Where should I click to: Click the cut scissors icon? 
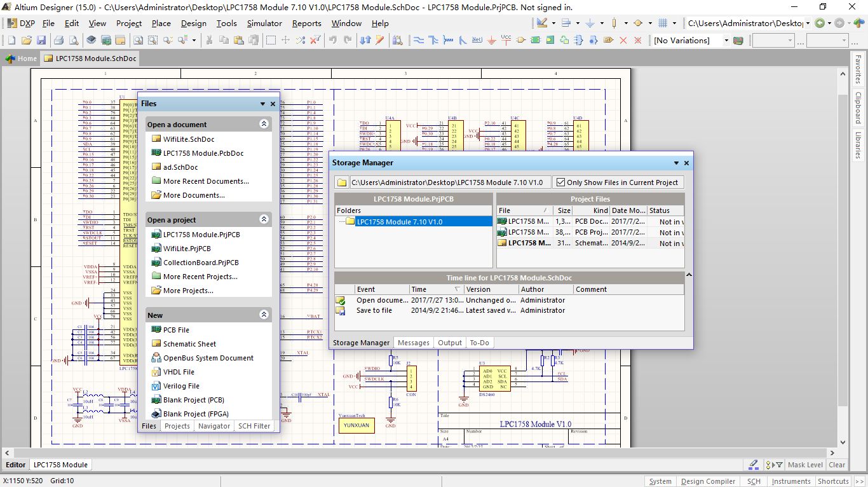point(208,40)
